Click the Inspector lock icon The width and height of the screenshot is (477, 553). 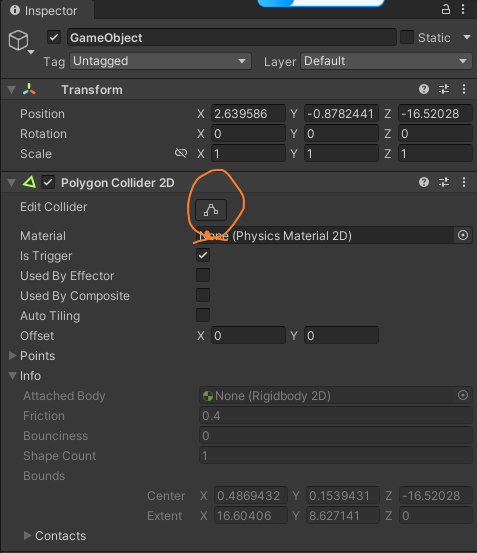click(446, 10)
